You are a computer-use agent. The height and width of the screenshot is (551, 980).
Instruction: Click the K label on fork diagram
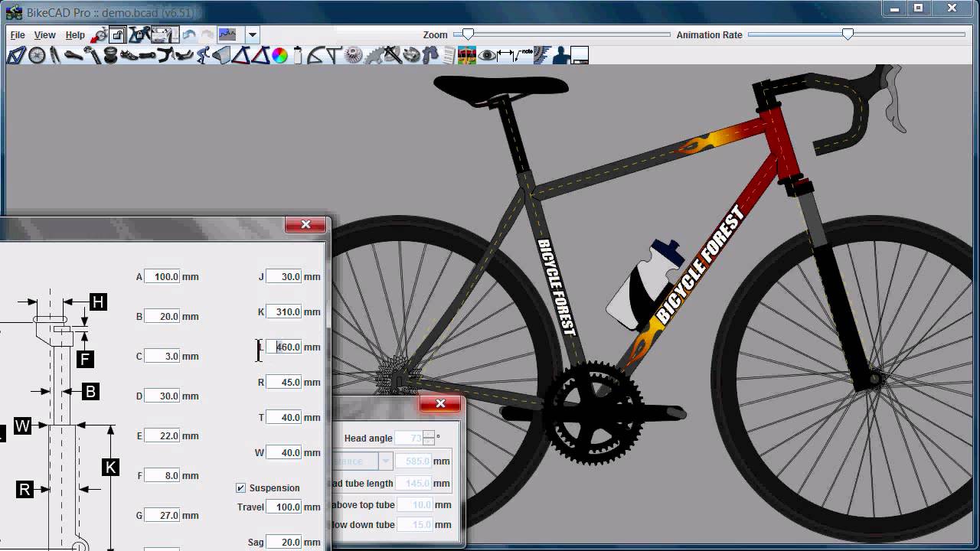(x=110, y=467)
